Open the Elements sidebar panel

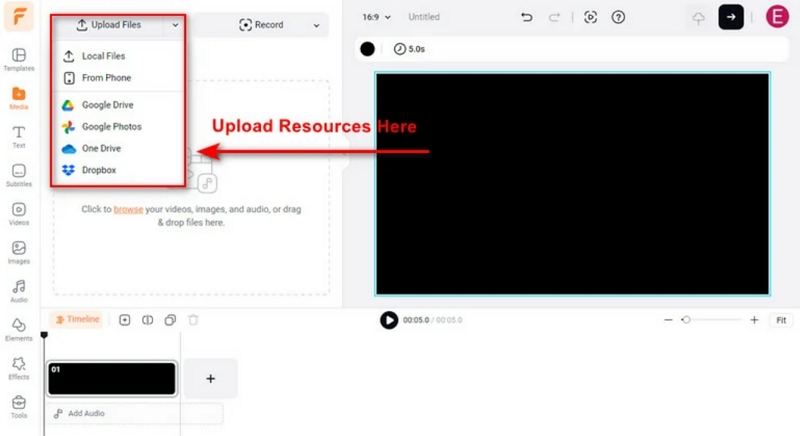coord(19,330)
